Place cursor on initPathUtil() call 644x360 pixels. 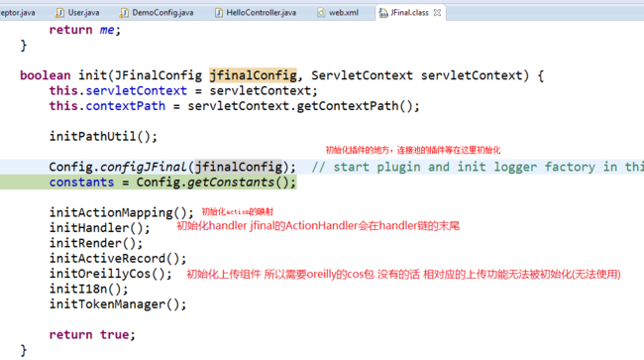pyautogui.click(x=103, y=136)
